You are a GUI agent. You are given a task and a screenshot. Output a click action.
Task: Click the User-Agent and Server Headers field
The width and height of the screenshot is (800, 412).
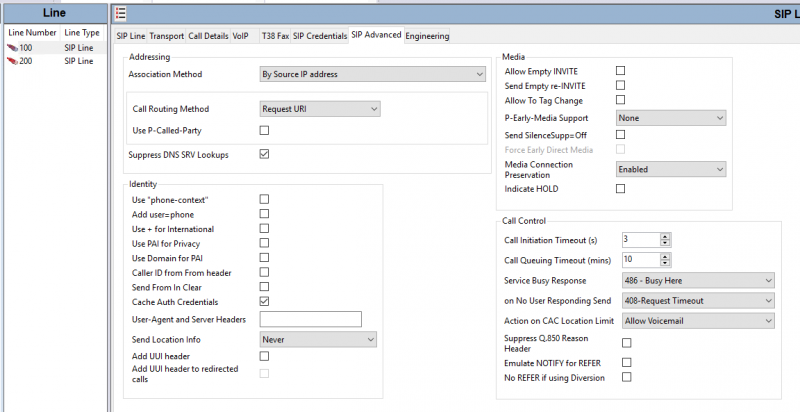311,319
